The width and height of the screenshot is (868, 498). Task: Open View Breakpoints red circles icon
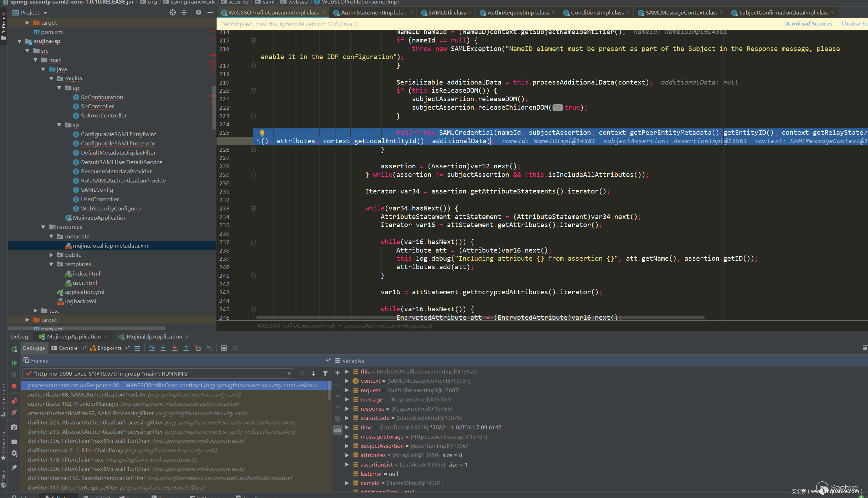pyautogui.click(x=14, y=401)
